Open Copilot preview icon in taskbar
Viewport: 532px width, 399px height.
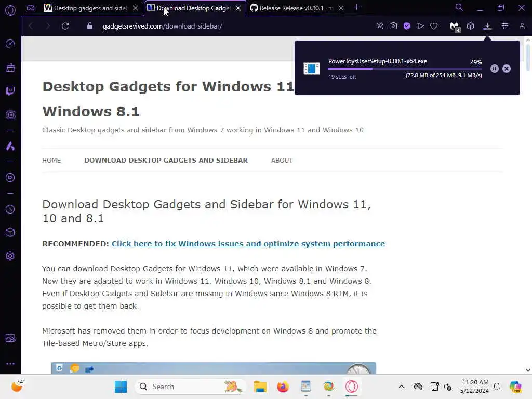click(515, 387)
